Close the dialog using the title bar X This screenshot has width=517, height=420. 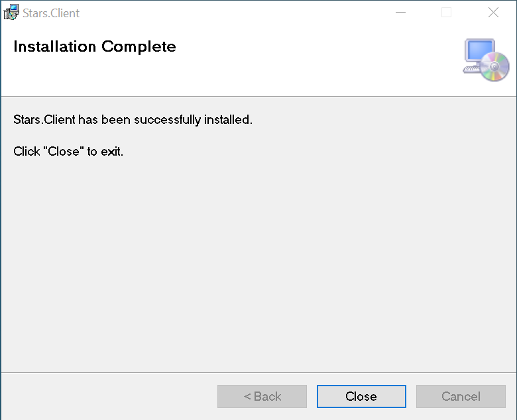click(x=493, y=13)
